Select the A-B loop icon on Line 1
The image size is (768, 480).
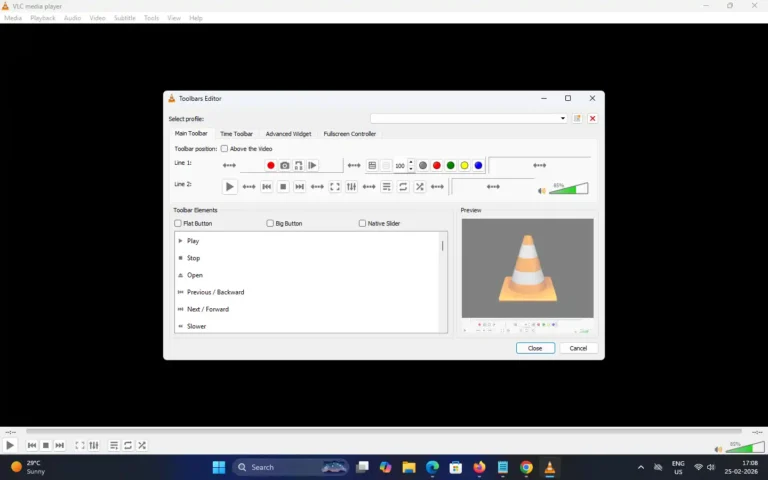(298, 166)
